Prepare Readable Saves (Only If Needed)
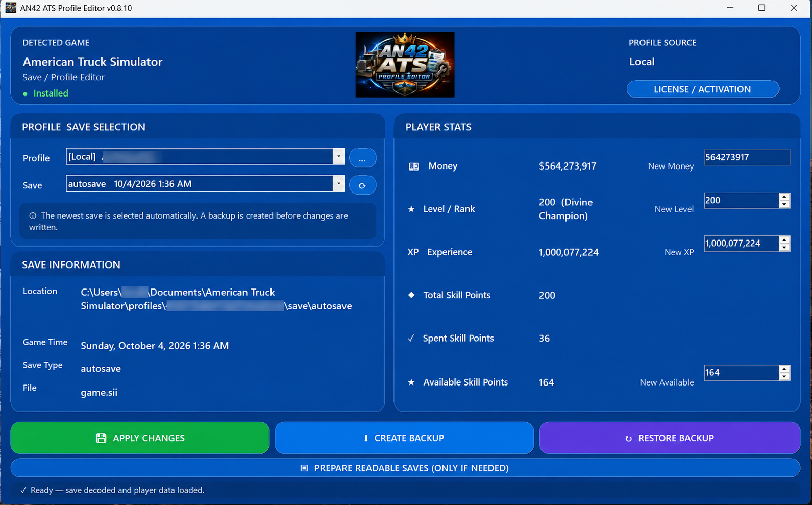Screen dimensions: 812x505 point(405,468)
